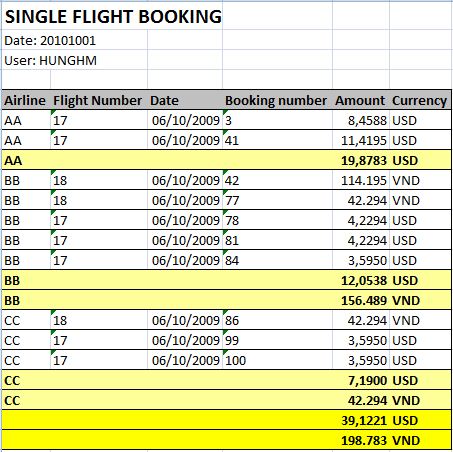Click the Booking number header cell

[x=277, y=100]
